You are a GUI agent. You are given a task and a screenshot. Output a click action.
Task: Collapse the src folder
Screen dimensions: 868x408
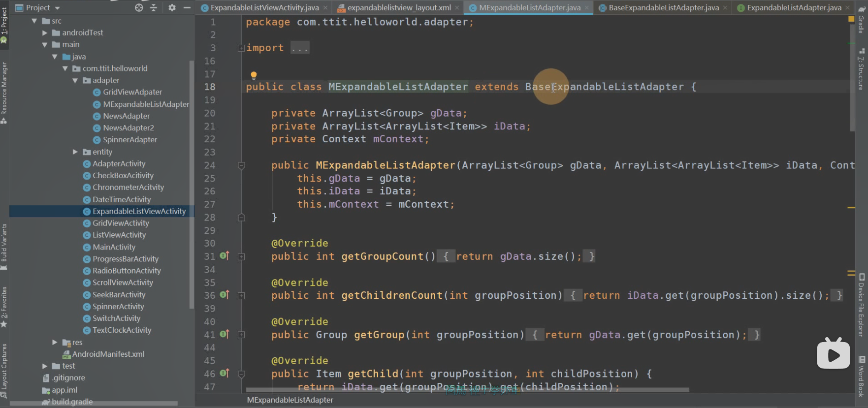pyautogui.click(x=34, y=21)
